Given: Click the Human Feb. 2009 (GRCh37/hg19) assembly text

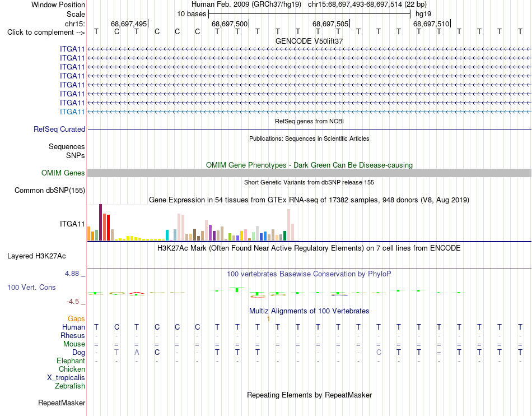Looking at the screenshot, I should [x=246, y=4].
